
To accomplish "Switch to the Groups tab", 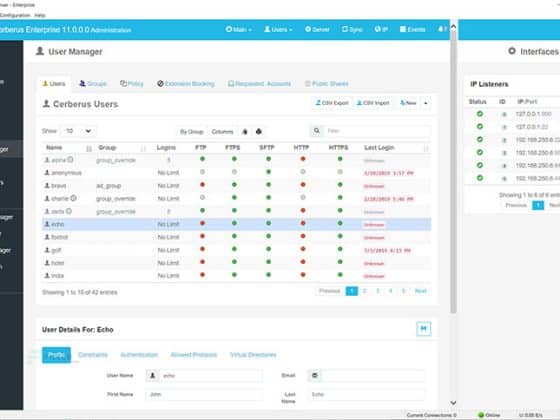I will (x=93, y=84).
